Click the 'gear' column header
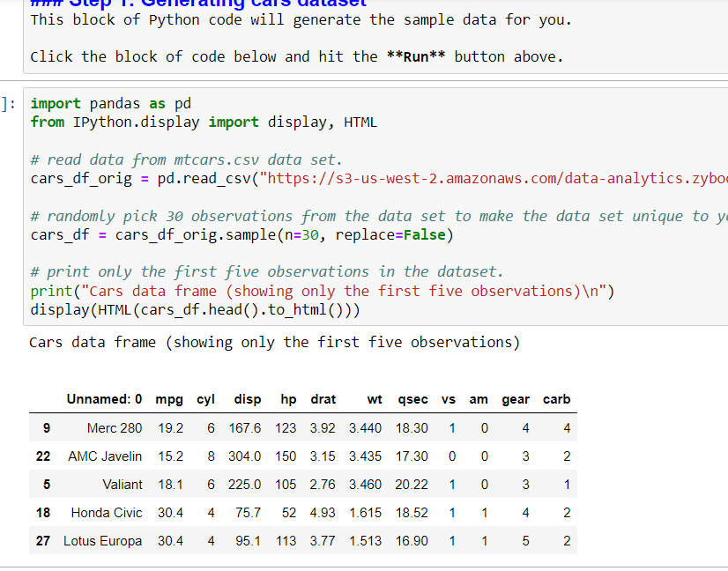This screenshot has height=571, width=728. 516,399
